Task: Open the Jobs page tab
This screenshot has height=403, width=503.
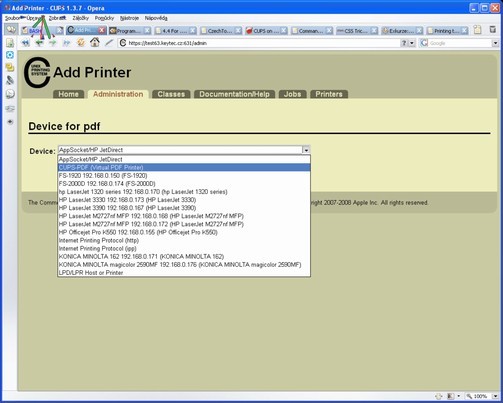Action: coord(292,94)
